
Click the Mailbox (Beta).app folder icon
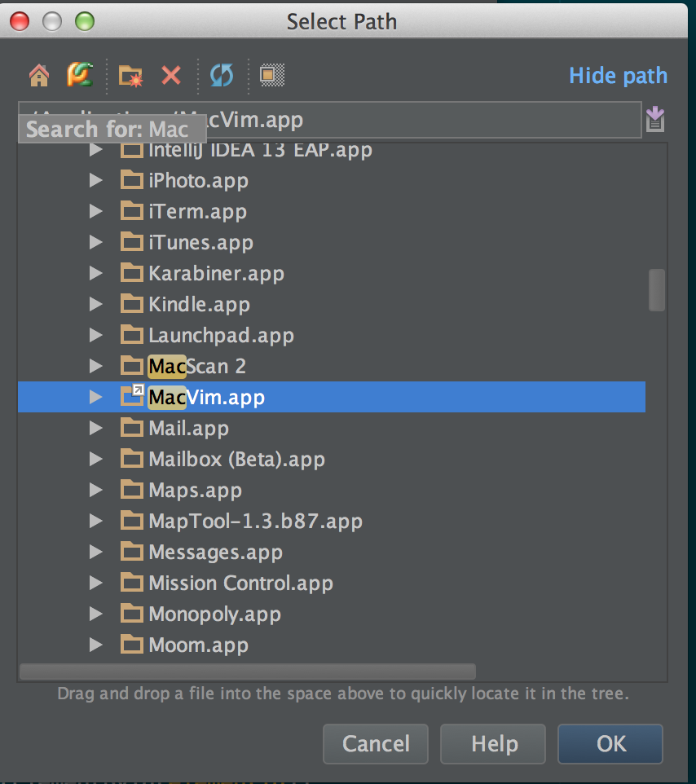pos(132,459)
